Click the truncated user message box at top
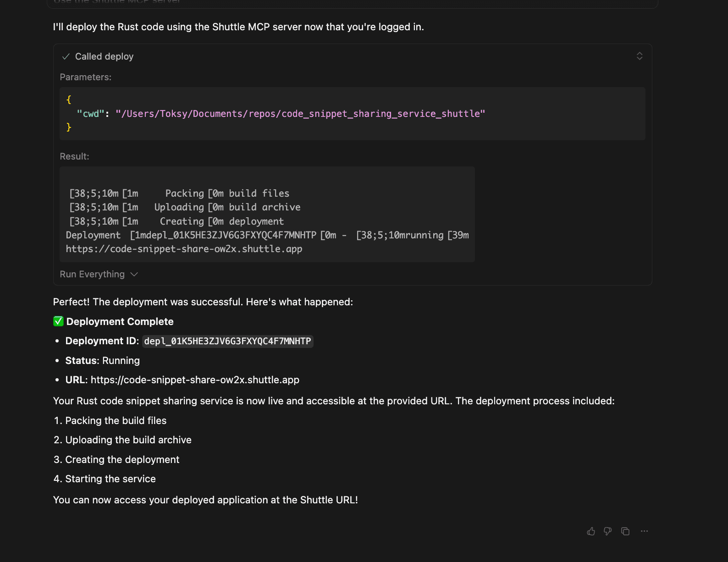Image resolution: width=728 pixels, height=562 pixels. [x=352, y=4]
